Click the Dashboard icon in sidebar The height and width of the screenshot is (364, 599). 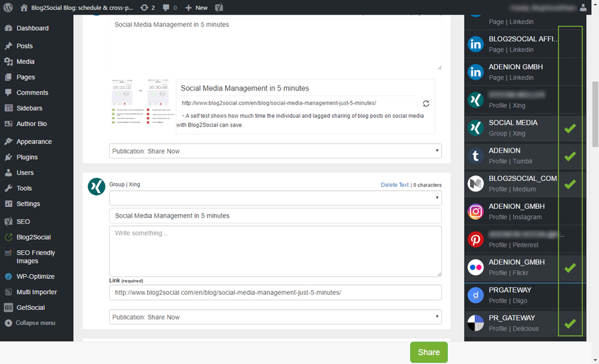click(9, 28)
